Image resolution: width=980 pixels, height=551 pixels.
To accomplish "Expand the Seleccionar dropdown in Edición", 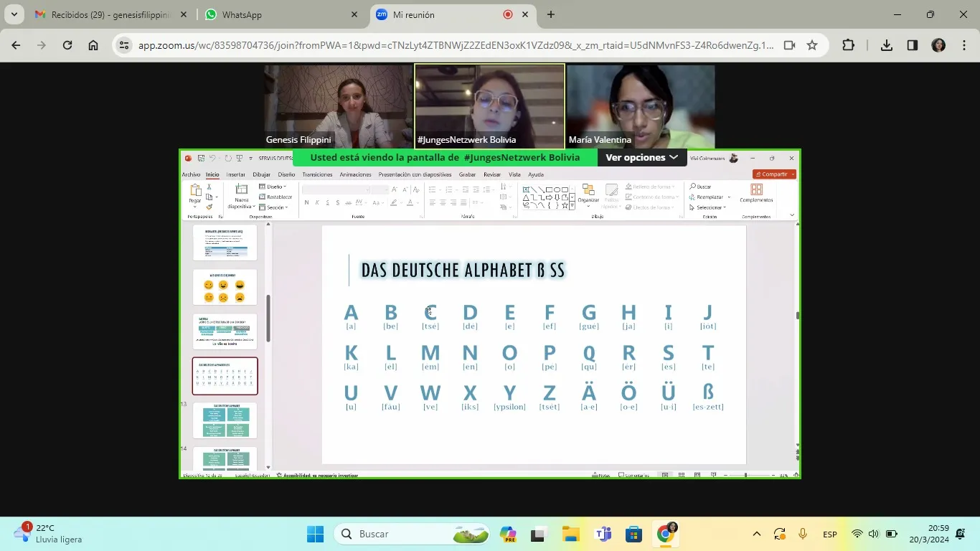I will (x=710, y=207).
